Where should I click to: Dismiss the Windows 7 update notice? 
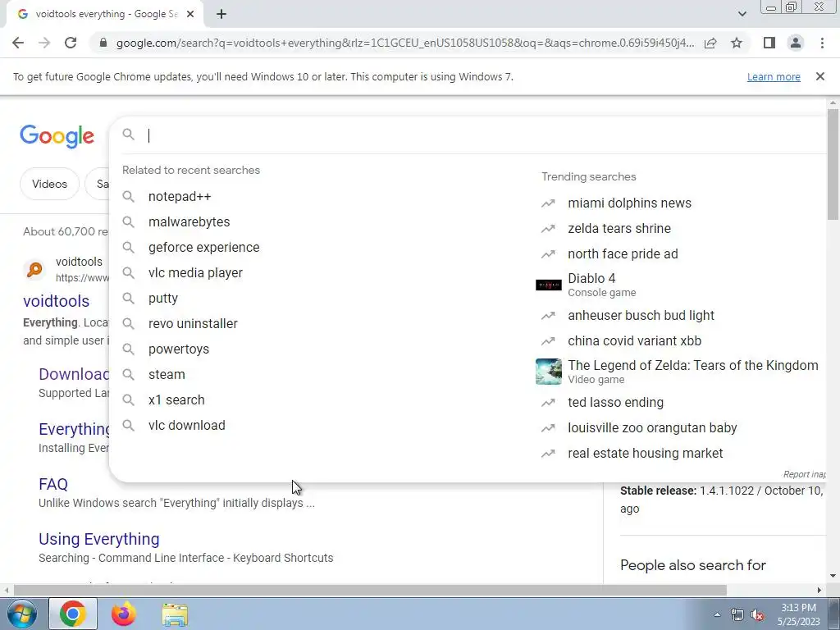click(819, 76)
